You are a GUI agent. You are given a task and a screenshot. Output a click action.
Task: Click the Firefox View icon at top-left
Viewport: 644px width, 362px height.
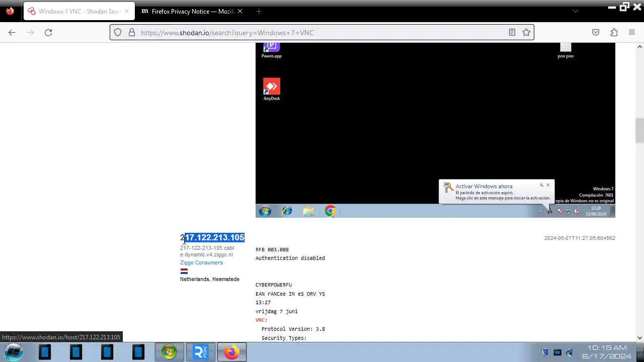pyautogui.click(x=10, y=11)
